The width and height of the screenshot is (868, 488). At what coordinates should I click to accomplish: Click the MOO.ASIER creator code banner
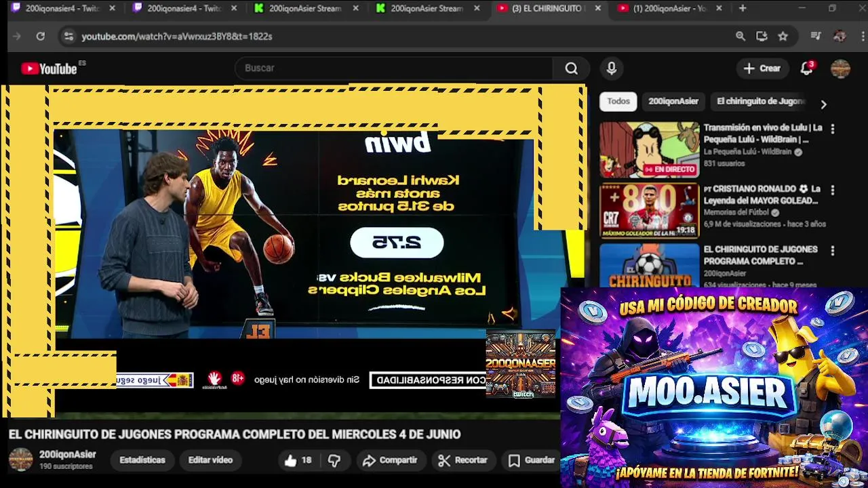714,388
